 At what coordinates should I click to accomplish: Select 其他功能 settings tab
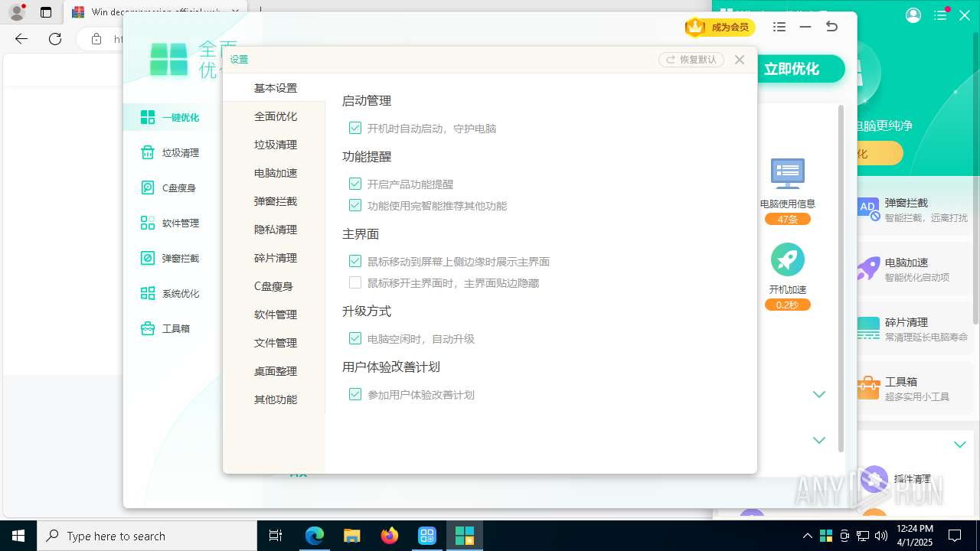[x=275, y=399]
